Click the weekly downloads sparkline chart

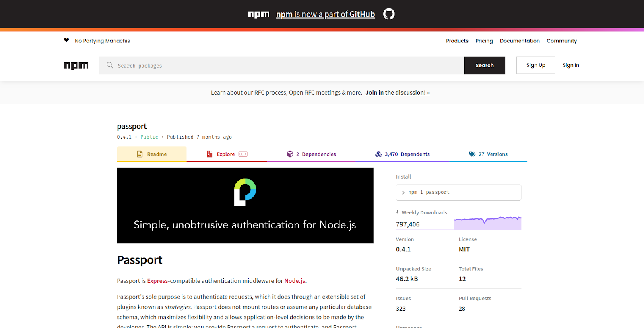click(487, 223)
